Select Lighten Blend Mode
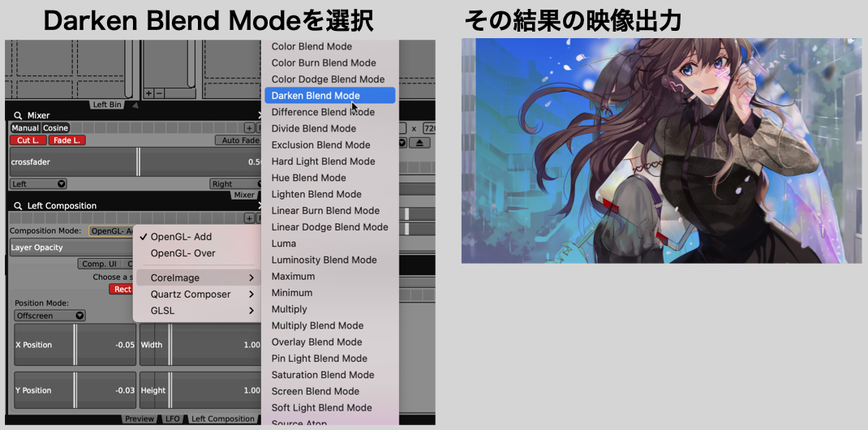This screenshot has height=430, width=868. coord(330,194)
